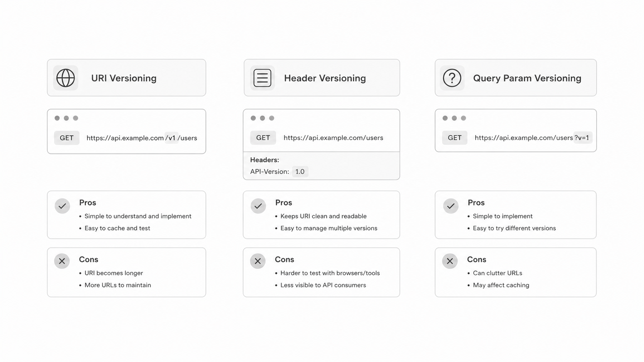
Task: Click 'Simple to implement' bullet
Action: point(503,216)
